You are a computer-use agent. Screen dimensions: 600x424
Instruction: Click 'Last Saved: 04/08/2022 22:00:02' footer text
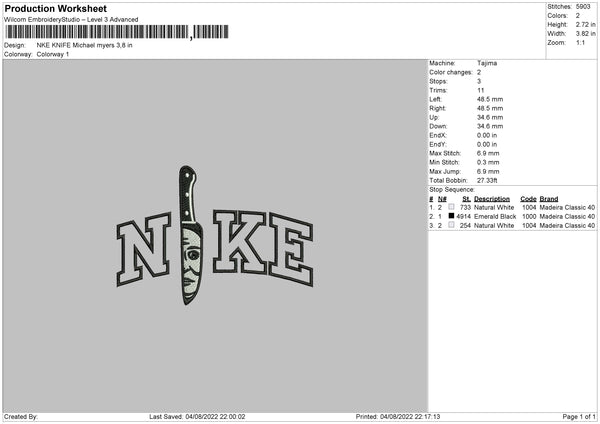click(x=197, y=417)
